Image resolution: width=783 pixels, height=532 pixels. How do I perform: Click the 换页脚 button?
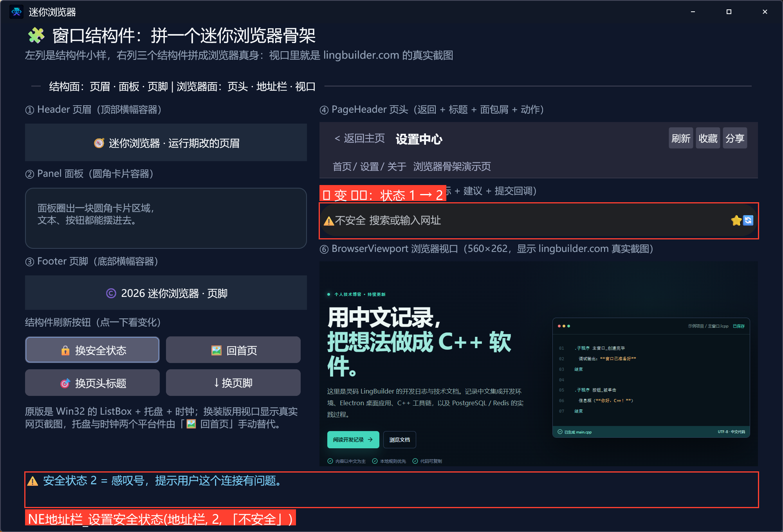(x=233, y=383)
